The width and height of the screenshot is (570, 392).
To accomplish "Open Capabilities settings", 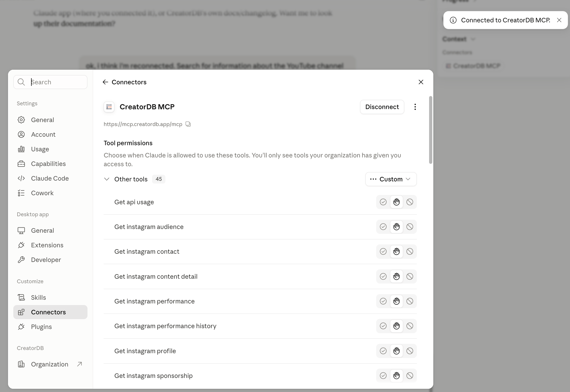I will [x=50, y=164].
